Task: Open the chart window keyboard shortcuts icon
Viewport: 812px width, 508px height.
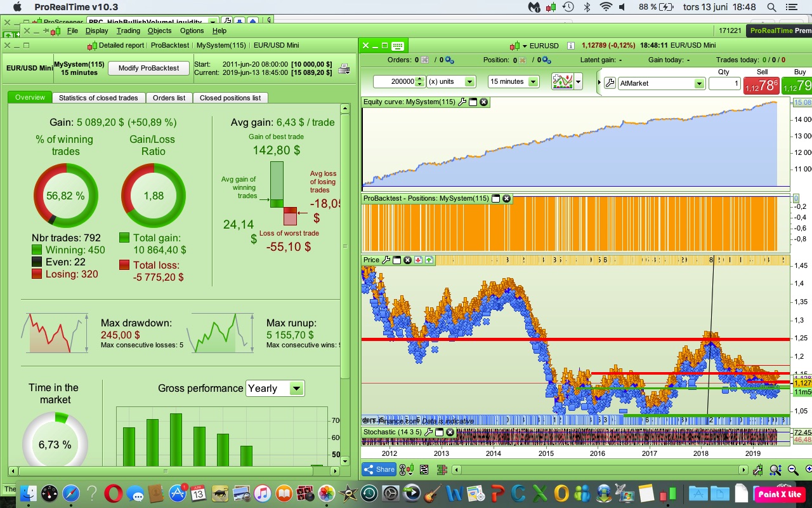Action: pyautogui.click(x=398, y=46)
